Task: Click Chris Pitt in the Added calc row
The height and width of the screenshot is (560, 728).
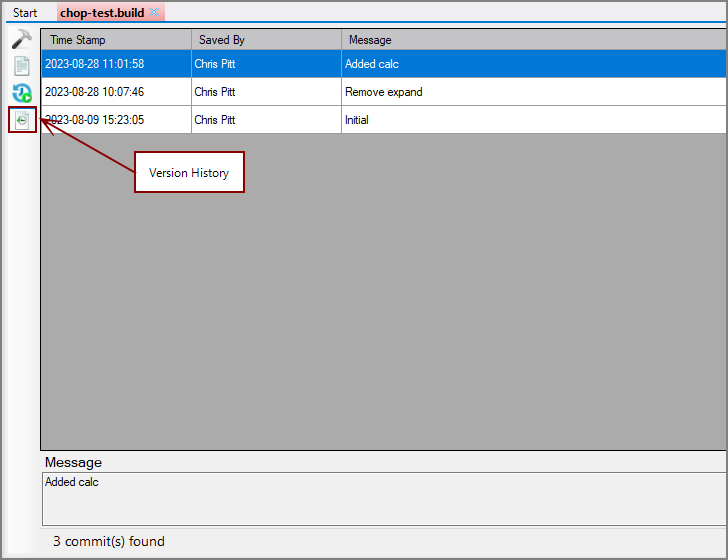Action: click(x=266, y=64)
